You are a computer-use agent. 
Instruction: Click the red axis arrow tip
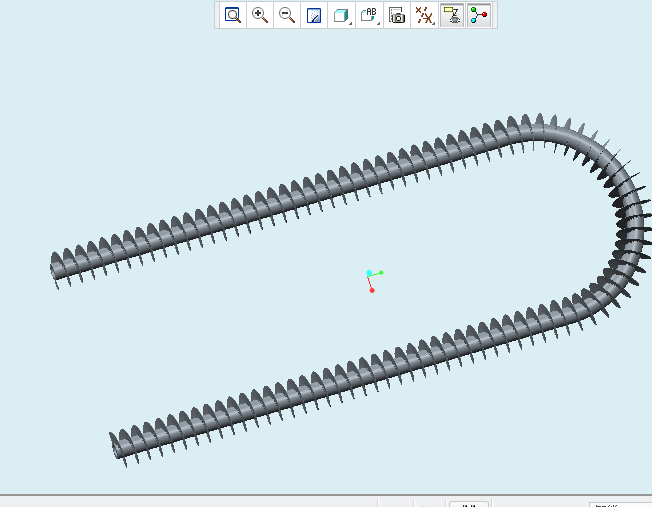(x=372, y=290)
